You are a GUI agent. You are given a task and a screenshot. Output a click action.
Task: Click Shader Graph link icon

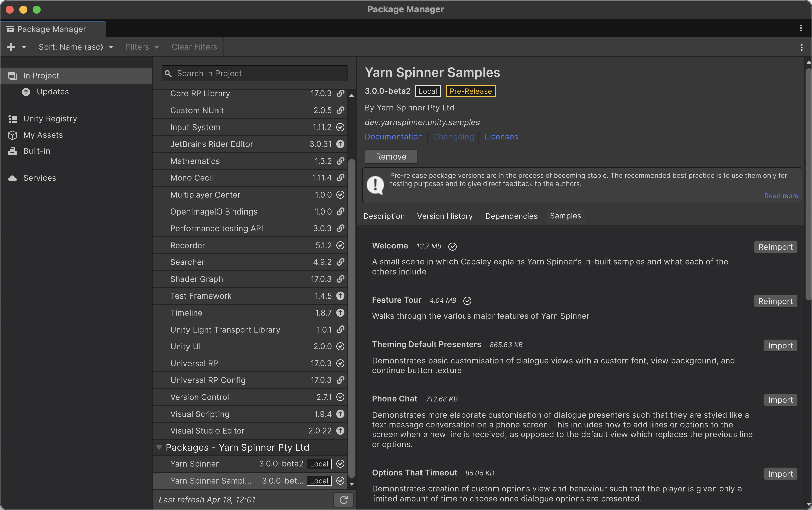pos(340,279)
